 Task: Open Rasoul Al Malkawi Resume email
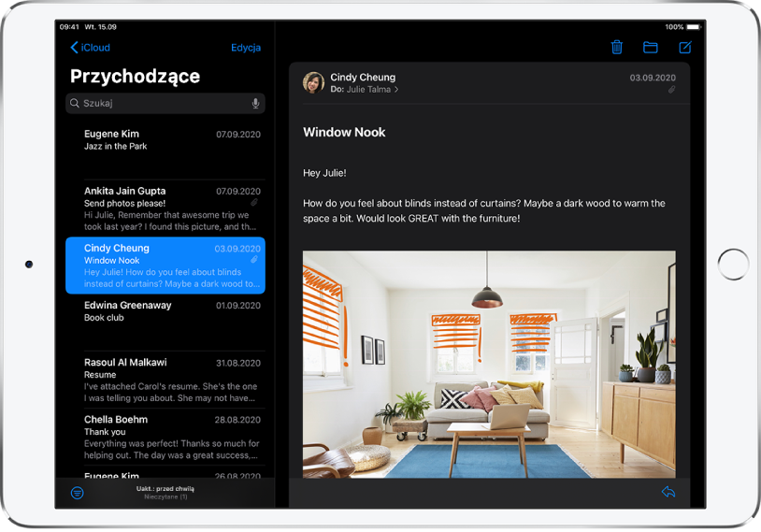(165, 380)
